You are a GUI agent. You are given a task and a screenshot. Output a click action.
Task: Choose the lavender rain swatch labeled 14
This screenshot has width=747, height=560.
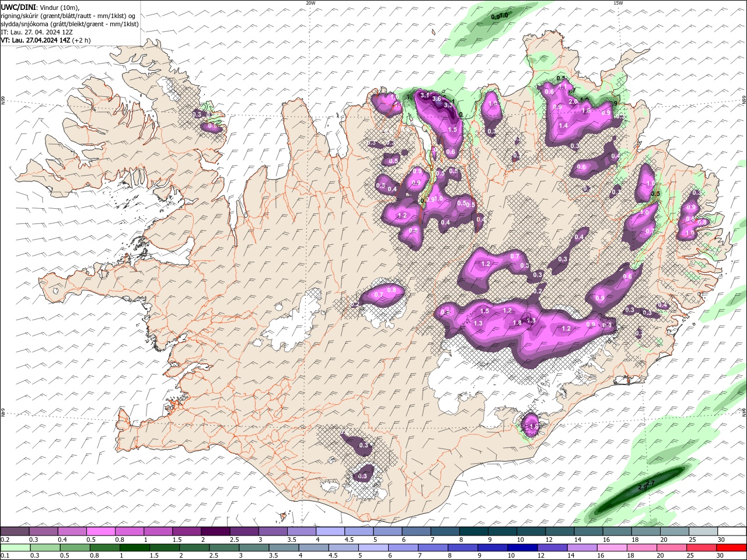click(582, 548)
